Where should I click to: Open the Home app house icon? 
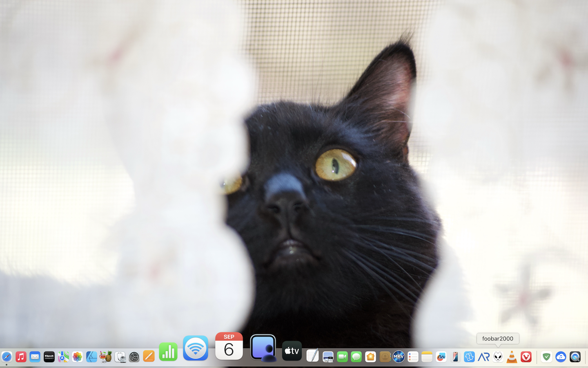coord(370,357)
